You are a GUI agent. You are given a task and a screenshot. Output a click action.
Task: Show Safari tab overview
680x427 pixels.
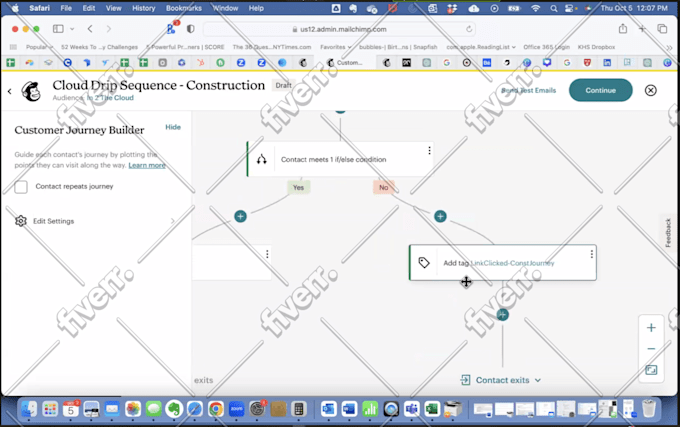[x=662, y=29]
